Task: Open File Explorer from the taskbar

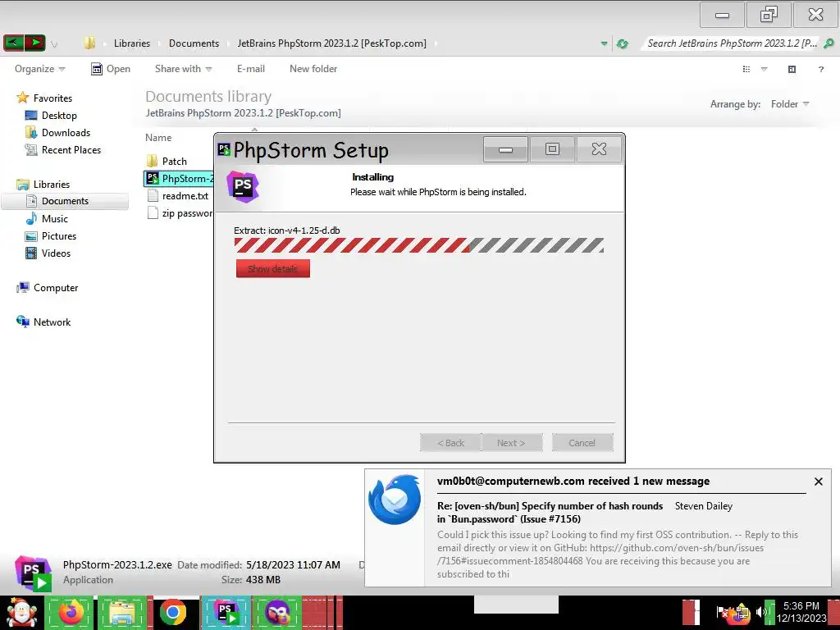Action: (122, 612)
